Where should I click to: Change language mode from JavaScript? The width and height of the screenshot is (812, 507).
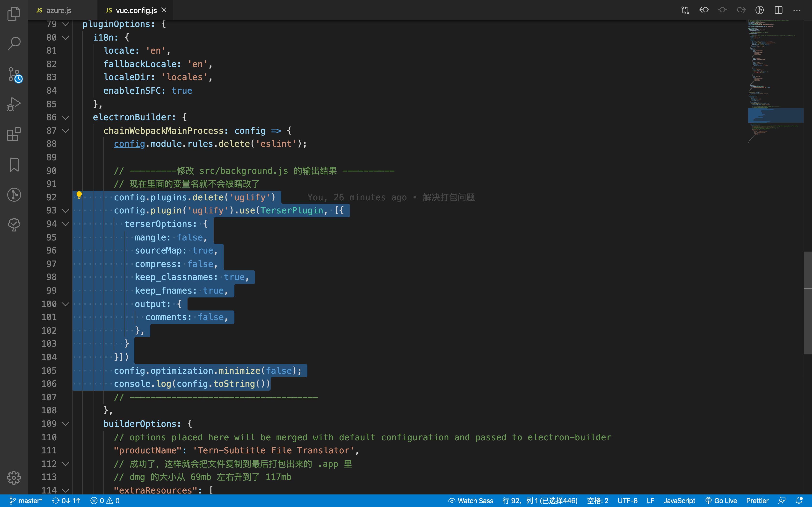pos(679,501)
